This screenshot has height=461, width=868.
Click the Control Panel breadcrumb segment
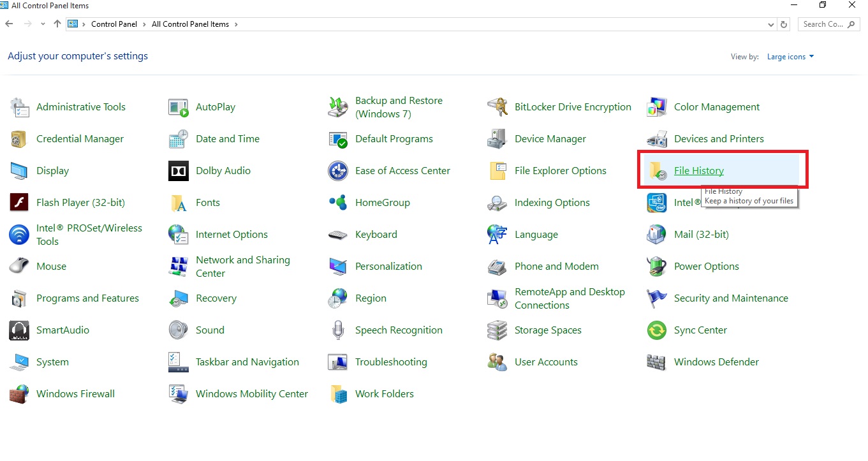tap(114, 24)
